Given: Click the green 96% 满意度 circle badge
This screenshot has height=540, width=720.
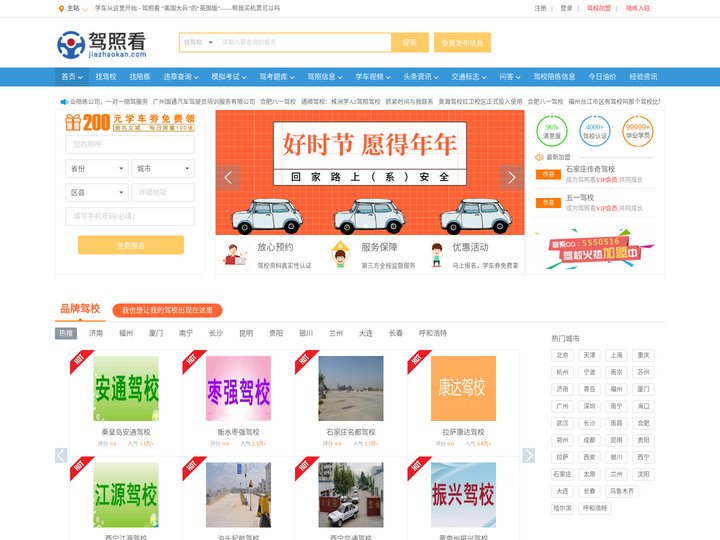Looking at the screenshot, I should [551, 131].
